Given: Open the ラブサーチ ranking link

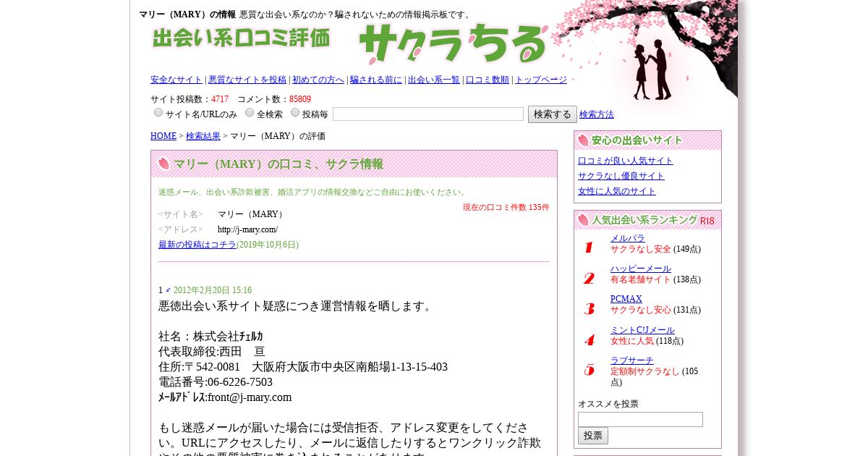Looking at the screenshot, I should pos(632,360).
